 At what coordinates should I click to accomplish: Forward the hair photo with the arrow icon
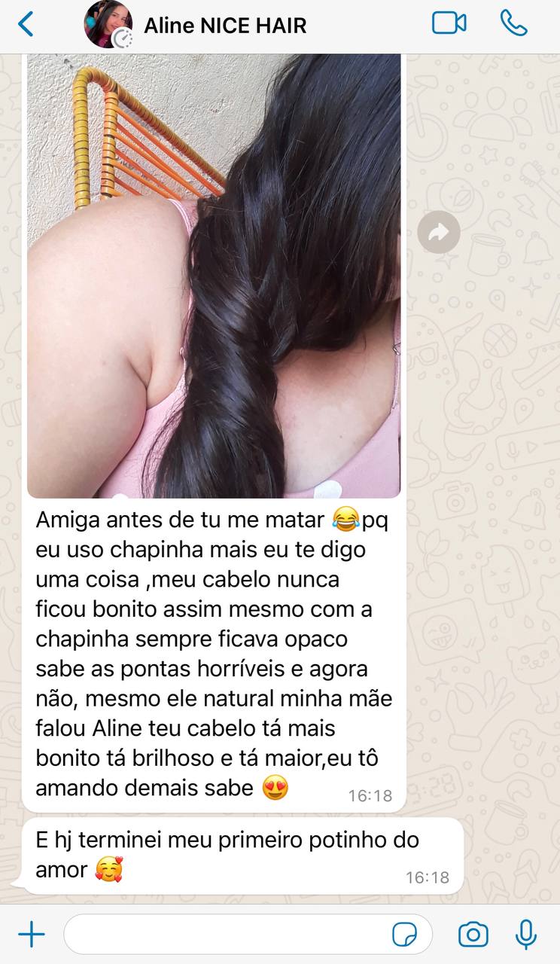point(439,232)
